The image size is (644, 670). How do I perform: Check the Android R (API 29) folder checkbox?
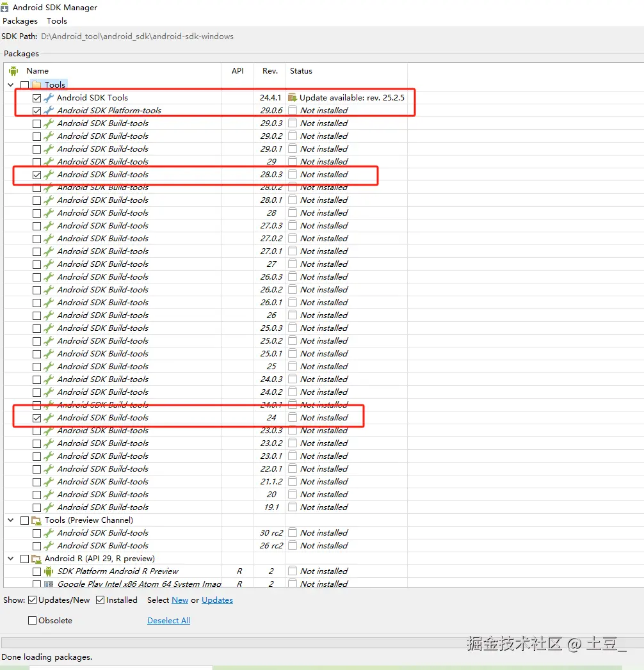(x=25, y=559)
